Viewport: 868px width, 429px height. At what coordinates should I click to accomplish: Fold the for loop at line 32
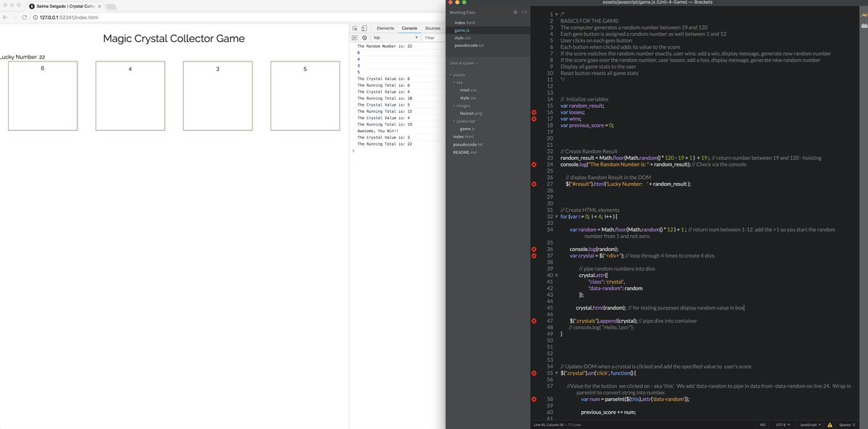(x=556, y=216)
